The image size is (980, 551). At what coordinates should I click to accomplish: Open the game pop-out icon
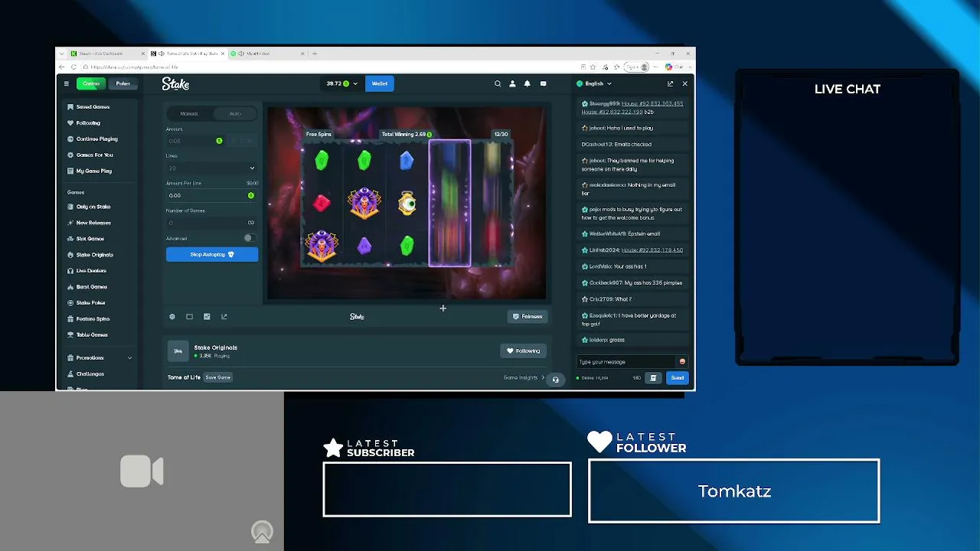(224, 316)
